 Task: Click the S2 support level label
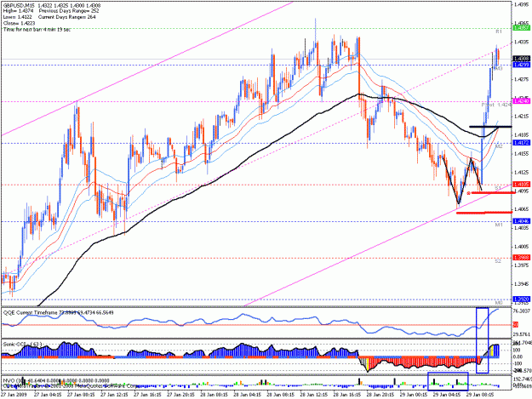click(498, 261)
